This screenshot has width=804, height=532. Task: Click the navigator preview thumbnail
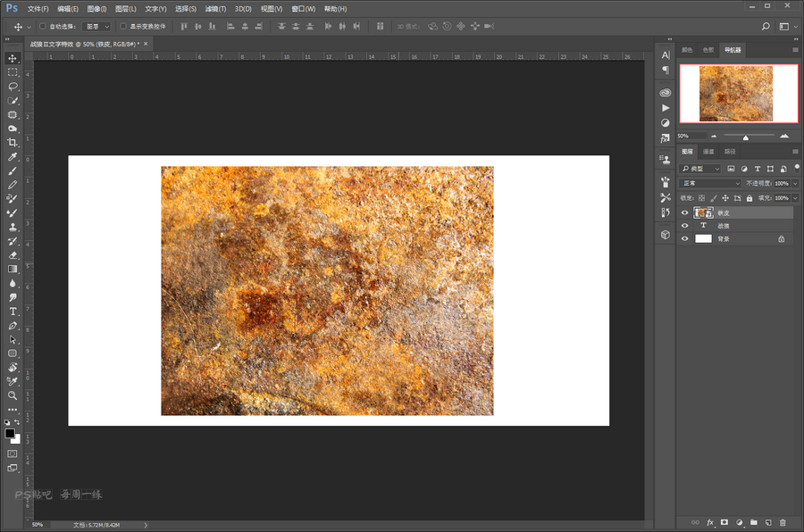[x=736, y=94]
